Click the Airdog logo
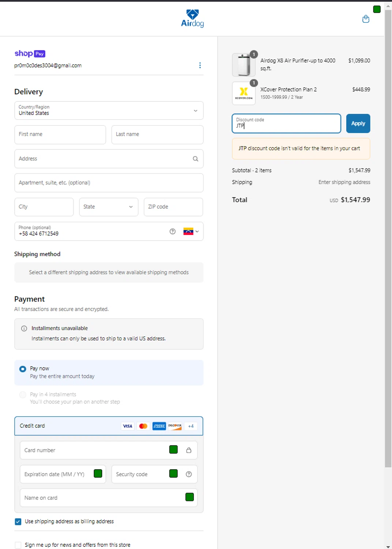The width and height of the screenshot is (392, 549). (x=193, y=18)
